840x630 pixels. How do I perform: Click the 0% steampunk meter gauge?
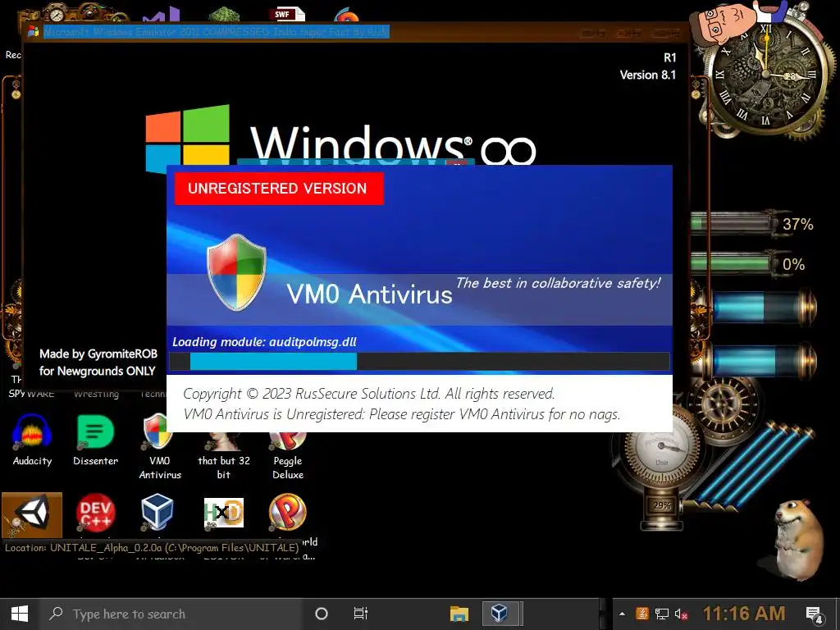click(749, 264)
